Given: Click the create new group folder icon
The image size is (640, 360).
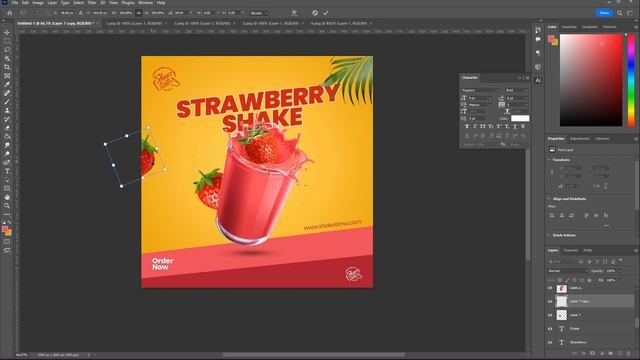Looking at the screenshot, I should click(x=611, y=353).
